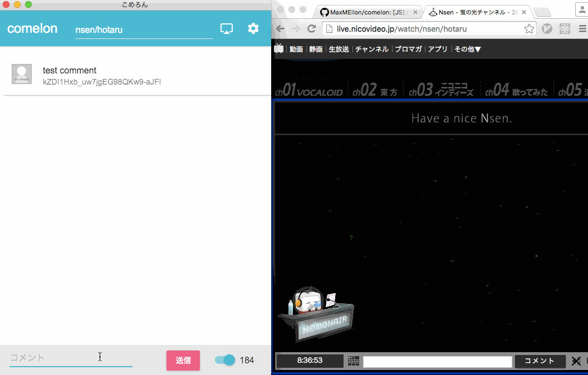This screenshot has height=375, width=588.
Task: Open comelon settings gear
Action: point(253,28)
